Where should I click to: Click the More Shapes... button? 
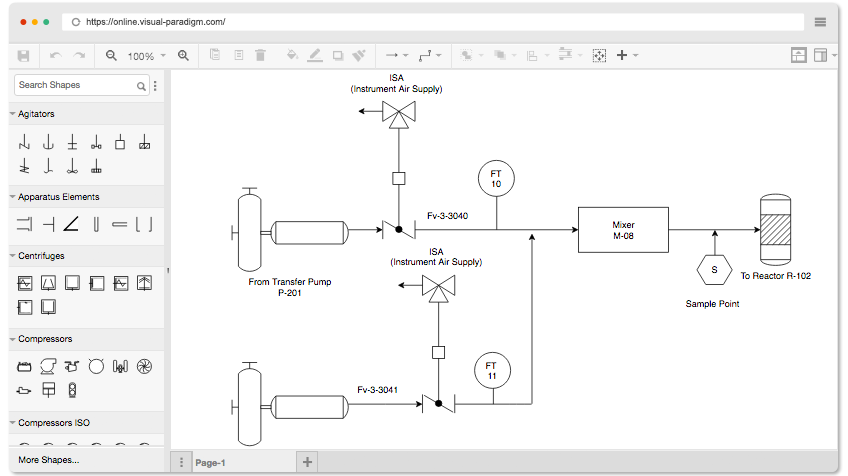point(49,460)
